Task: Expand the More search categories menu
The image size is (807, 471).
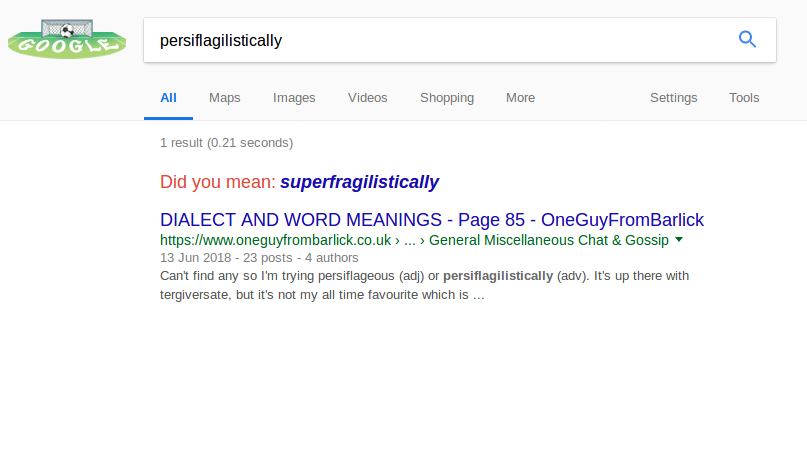Action: coord(520,98)
